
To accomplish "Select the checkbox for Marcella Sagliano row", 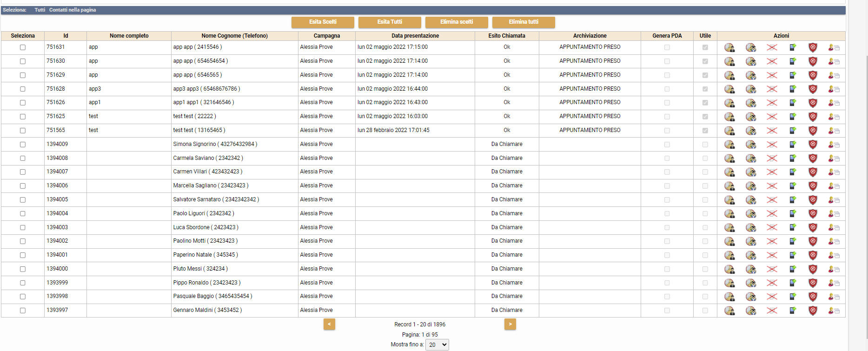I will (23, 186).
